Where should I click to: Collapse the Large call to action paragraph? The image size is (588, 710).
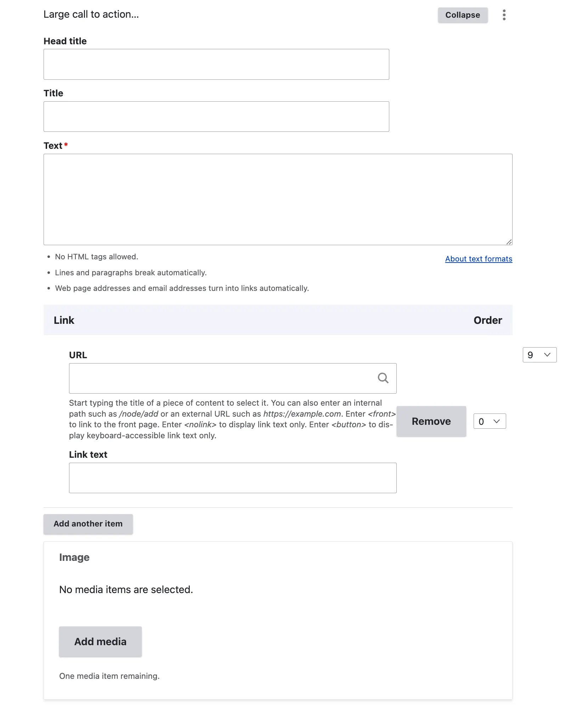[x=462, y=15]
